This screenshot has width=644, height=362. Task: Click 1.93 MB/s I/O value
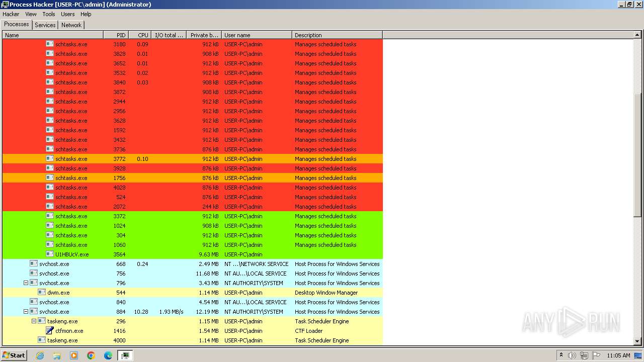click(x=171, y=312)
